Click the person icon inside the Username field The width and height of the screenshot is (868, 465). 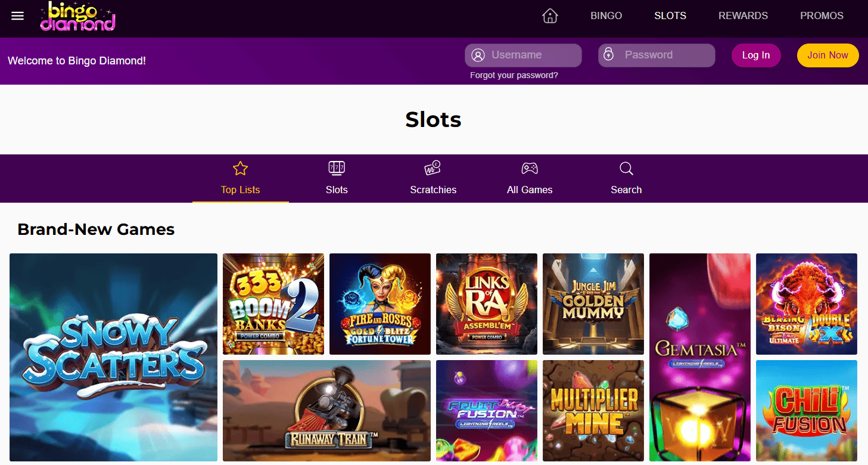[478, 55]
